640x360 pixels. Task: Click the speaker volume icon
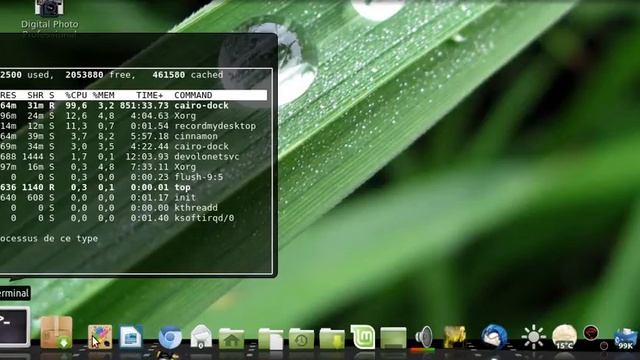point(424,338)
